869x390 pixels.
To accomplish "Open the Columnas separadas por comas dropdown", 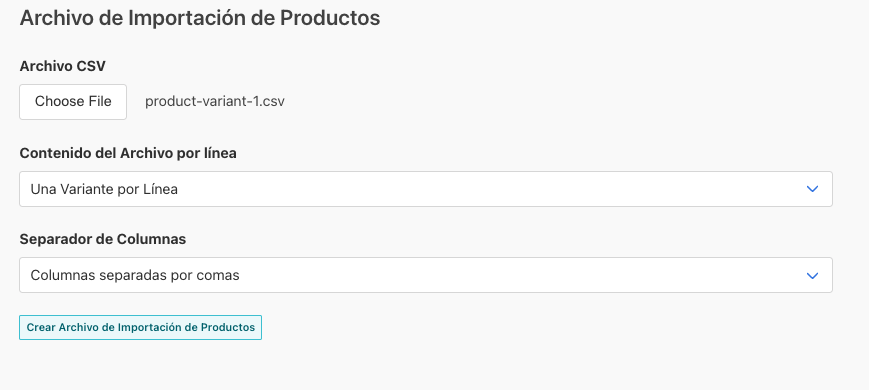I will tap(426, 275).
